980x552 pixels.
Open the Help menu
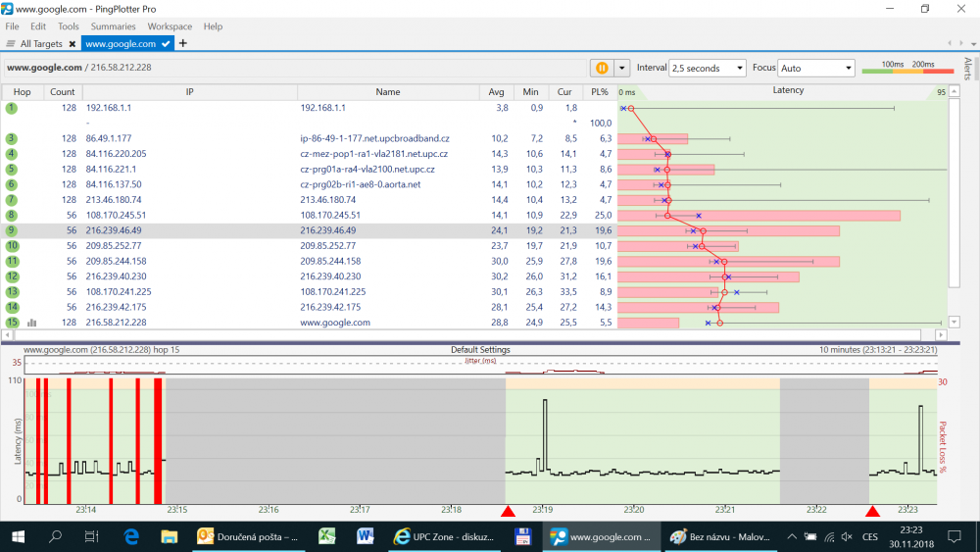pyautogui.click(x=213, y=26)
